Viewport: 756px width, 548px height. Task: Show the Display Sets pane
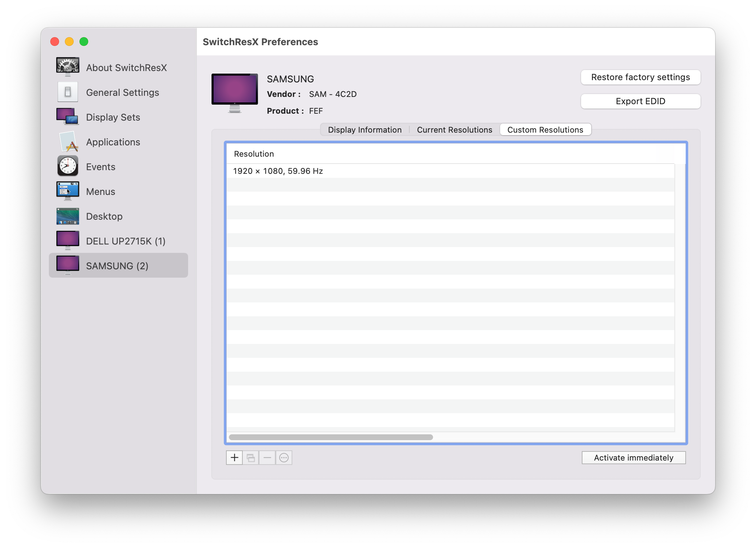pyautogui.click(x=113, y=117)
